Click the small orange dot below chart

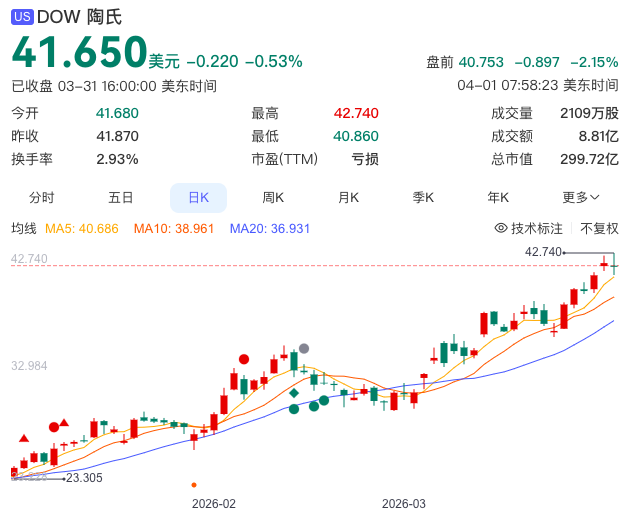coord(194,485)
